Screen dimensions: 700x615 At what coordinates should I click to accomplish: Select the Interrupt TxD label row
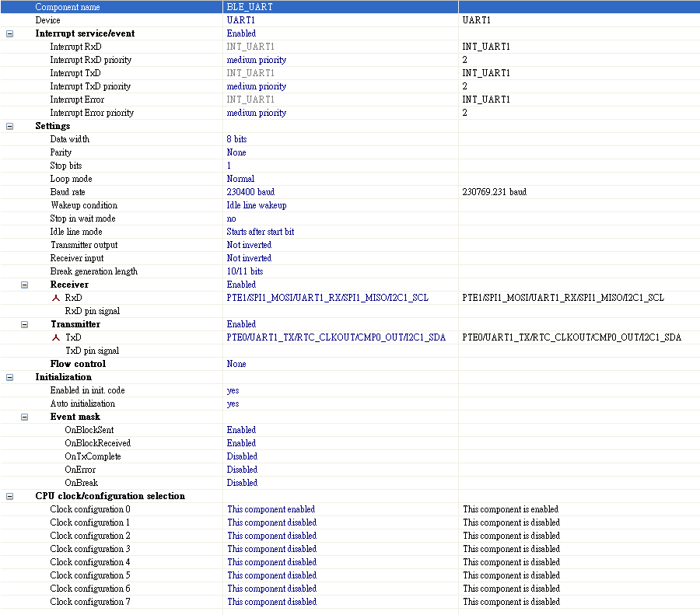75,73
